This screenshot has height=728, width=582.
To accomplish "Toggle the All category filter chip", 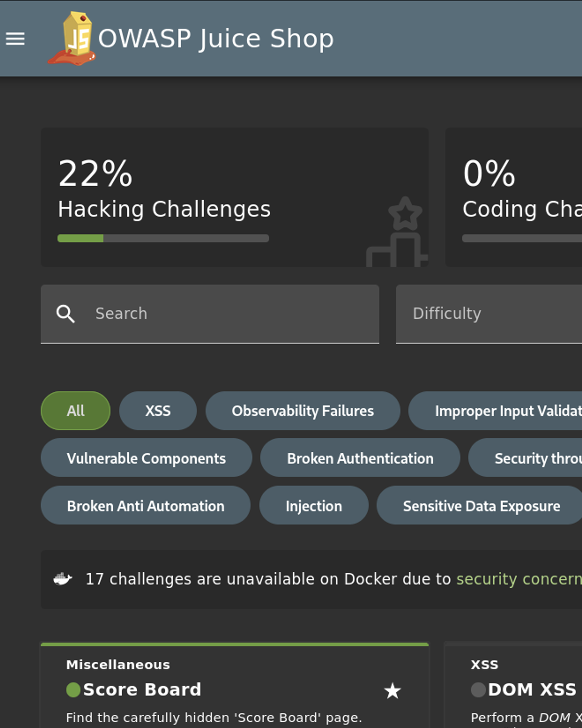I will click(x=75, y=411).
